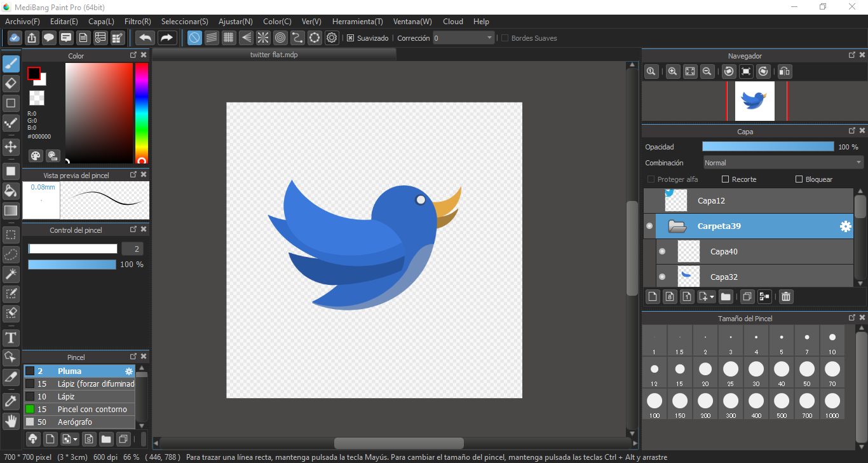The width and height of the screenshot is (868, 463).
Task: Click the rainbow hue bar
Action: tap(142, 113)
